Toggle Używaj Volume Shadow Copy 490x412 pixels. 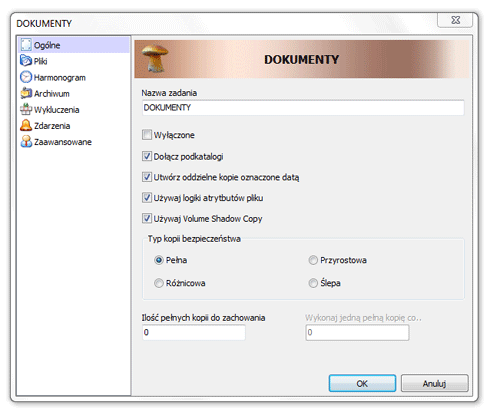147,218
